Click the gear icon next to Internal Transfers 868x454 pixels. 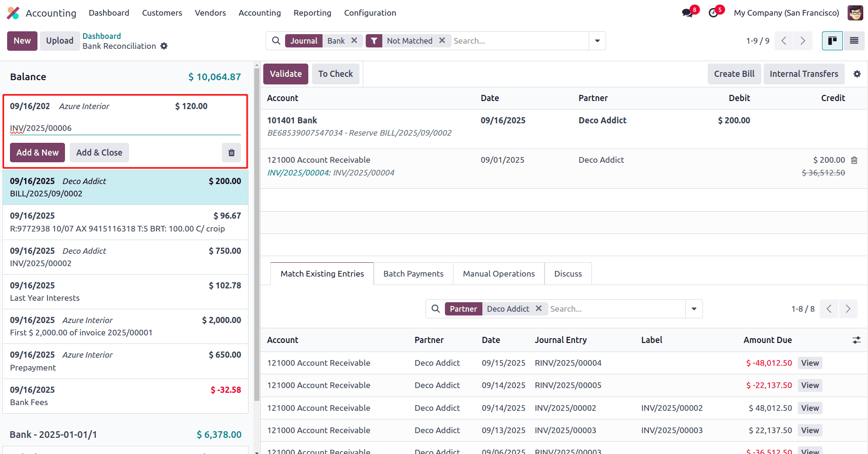[857, 74]
